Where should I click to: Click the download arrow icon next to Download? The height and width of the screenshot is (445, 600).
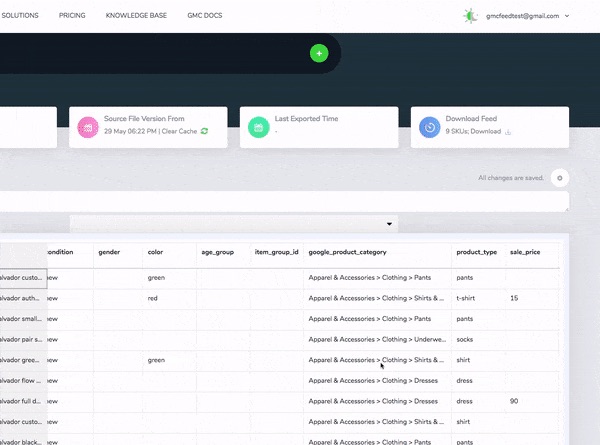coord(508,131)
